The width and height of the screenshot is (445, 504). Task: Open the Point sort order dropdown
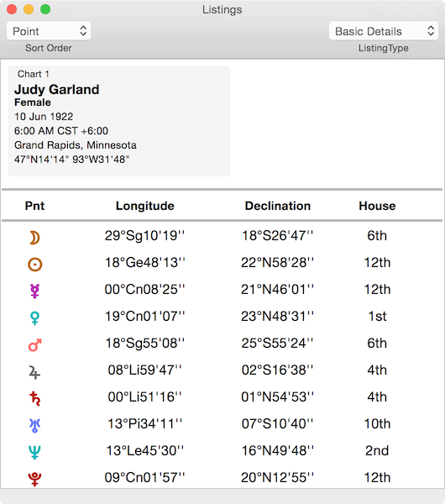(49, 31)
